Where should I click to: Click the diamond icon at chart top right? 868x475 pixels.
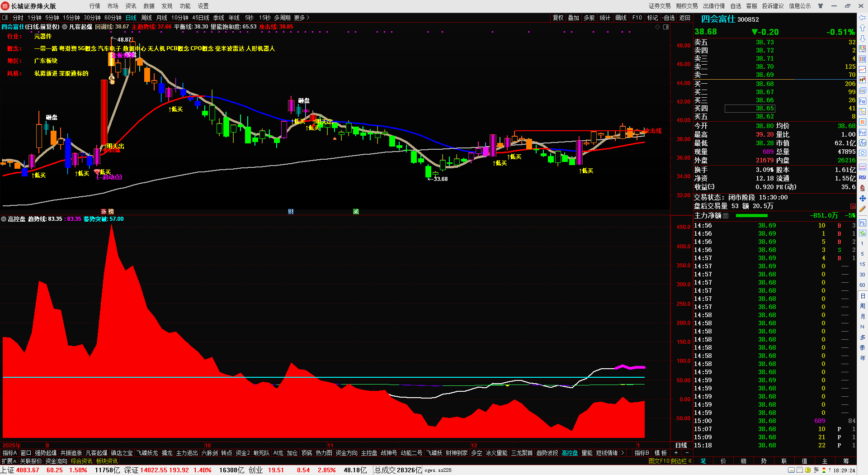click(658, 27)
